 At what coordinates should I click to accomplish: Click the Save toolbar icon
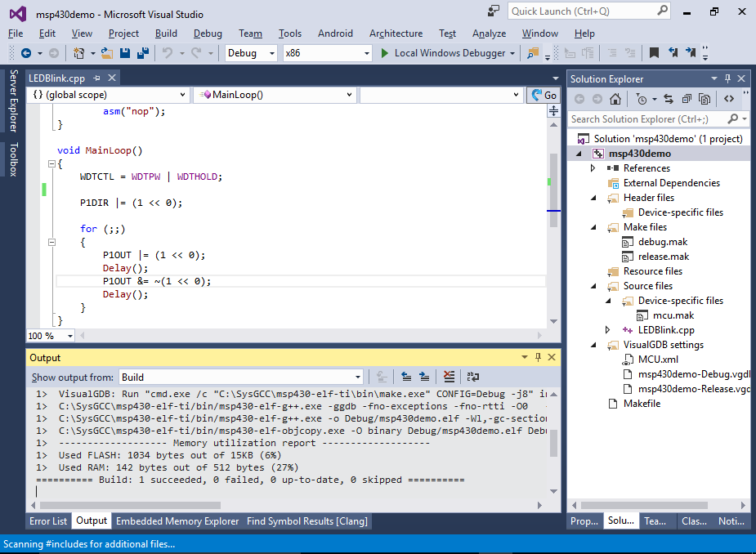(125, 53)
